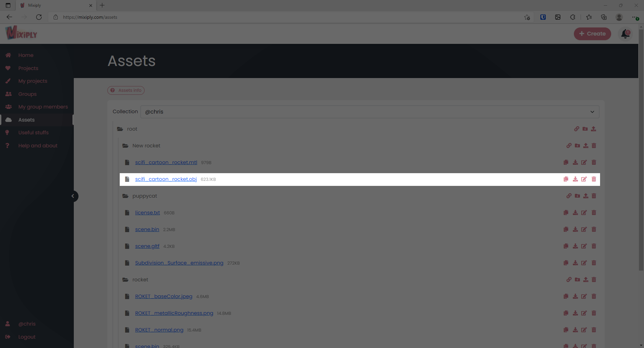Viewport: 644px width, 348px height.
Task: Add new folder in root
Action: (585, 129)
